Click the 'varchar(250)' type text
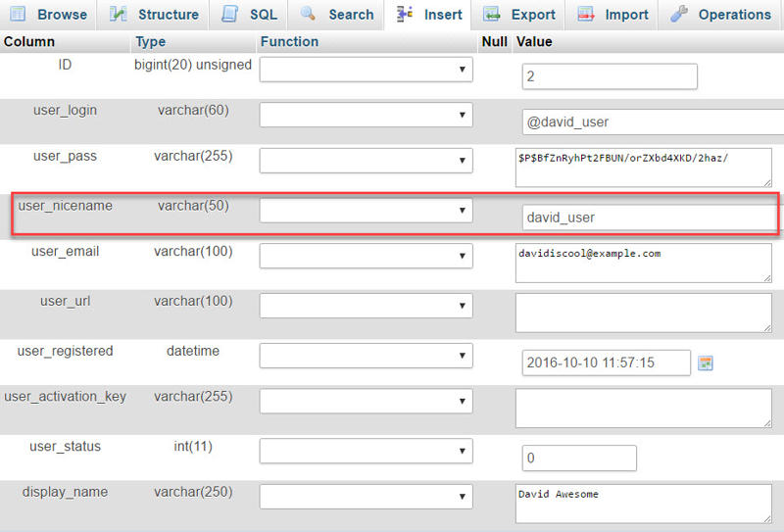The image size is (784, 532). [193, 492]
